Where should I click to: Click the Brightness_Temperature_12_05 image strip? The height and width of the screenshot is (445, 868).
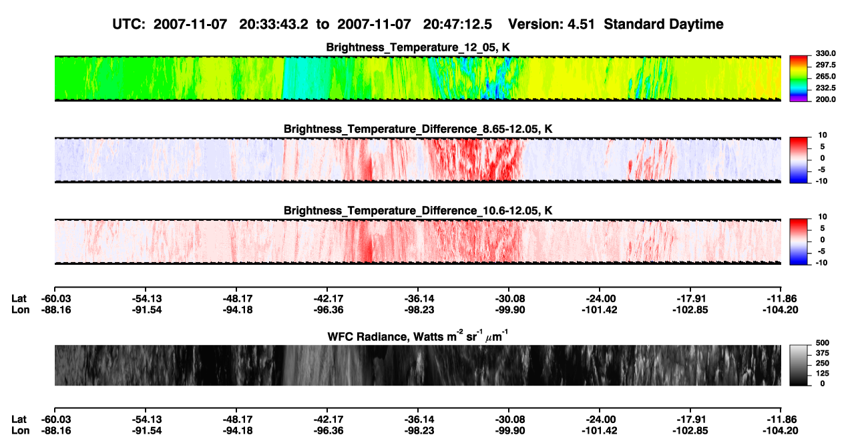(417, 78)
